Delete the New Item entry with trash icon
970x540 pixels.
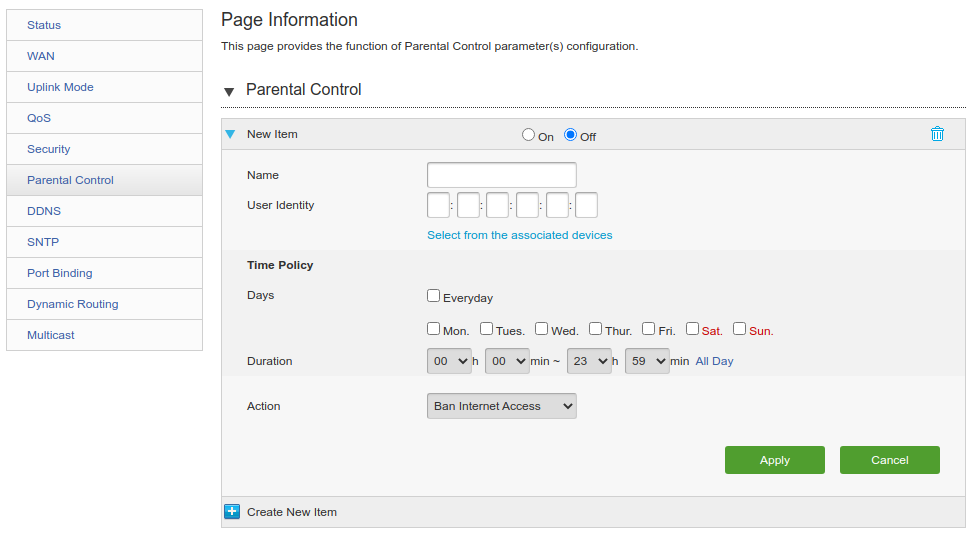pyautogui.click(x=937, y=134)
